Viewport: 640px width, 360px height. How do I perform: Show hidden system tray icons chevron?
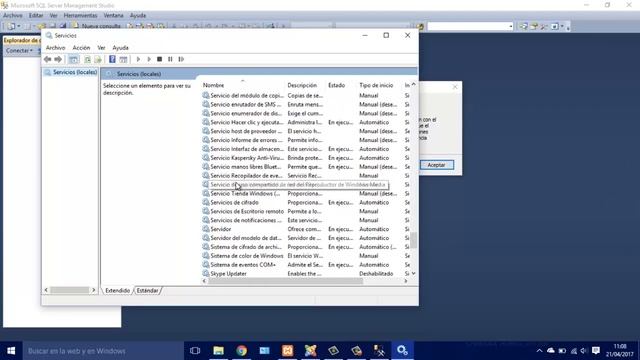[539, 351]
